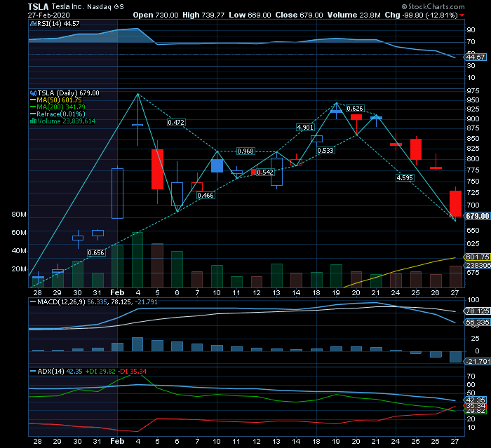Click the 42.35 ADX axis tag
The image size is (491, 448).
(475, 400)
